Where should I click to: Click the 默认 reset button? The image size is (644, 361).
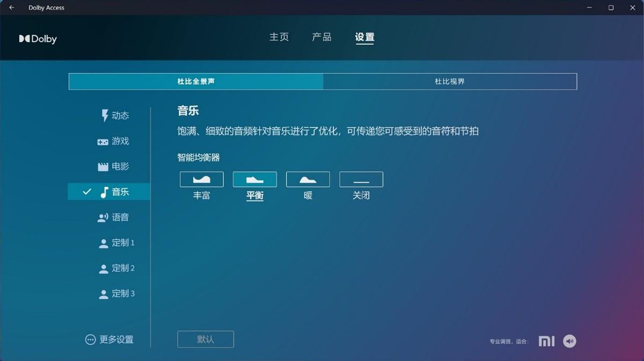[x=206, y=339]
